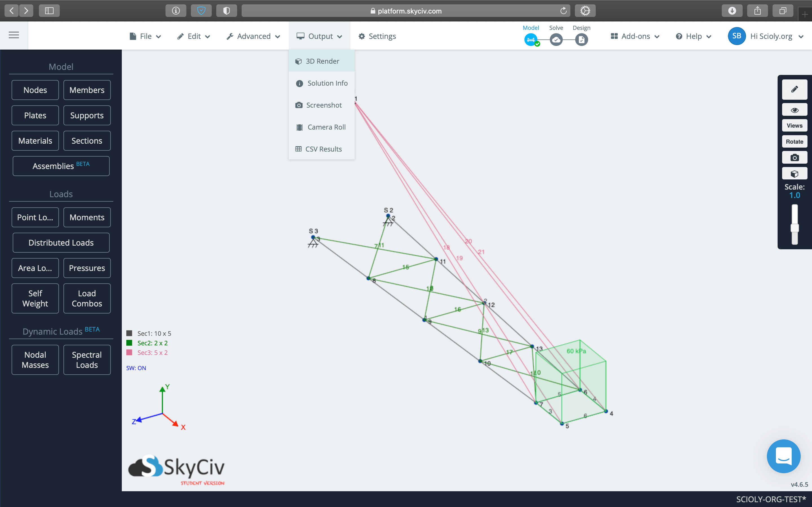Click the 3D cube render icon in right toolbar
This screenshot has height=507, width=812.
point(794,174)
